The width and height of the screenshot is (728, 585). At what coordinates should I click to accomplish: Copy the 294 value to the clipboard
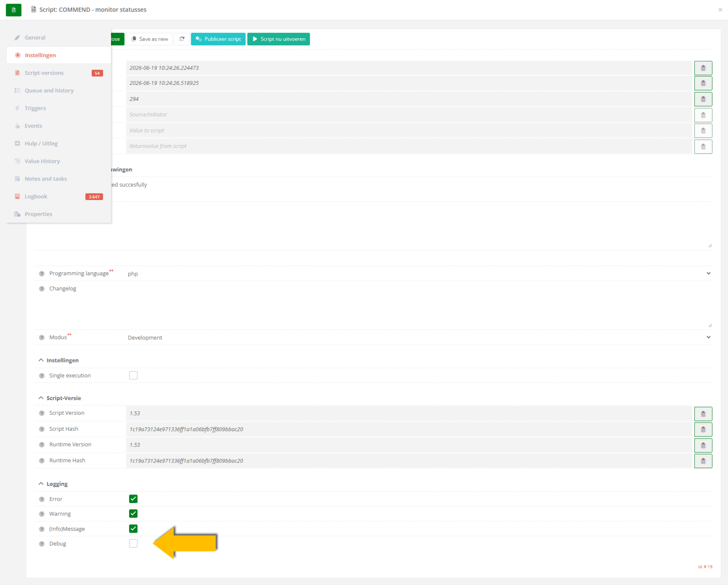tap(703, 99)
